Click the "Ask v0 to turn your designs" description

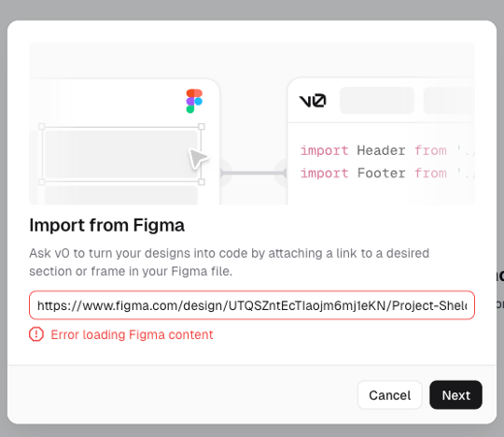(230, 262)
